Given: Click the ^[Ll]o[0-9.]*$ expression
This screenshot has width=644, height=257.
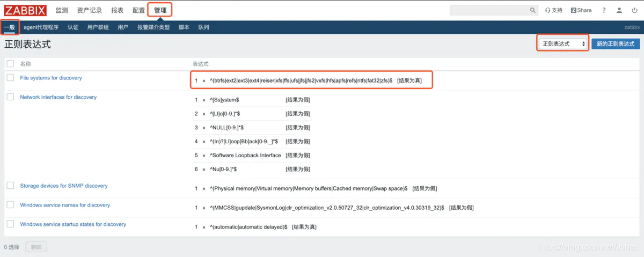Looking at the screenshot, I should 225,114.
